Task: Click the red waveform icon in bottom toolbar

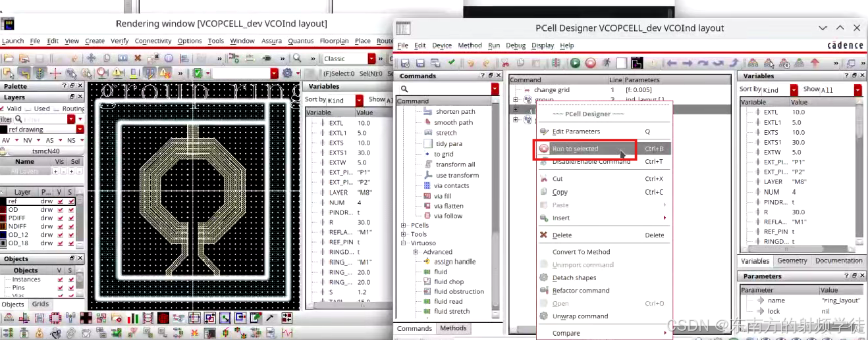Action: 287,333
